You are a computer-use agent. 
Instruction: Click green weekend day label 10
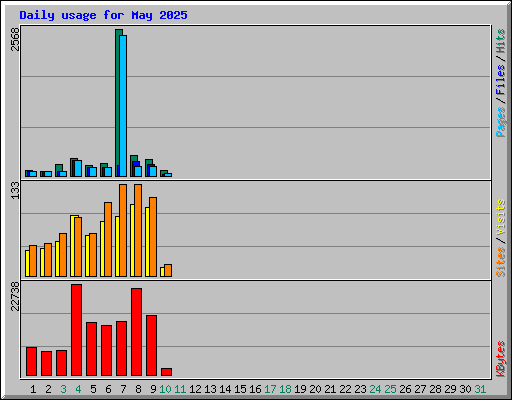[x=165, y=389]
